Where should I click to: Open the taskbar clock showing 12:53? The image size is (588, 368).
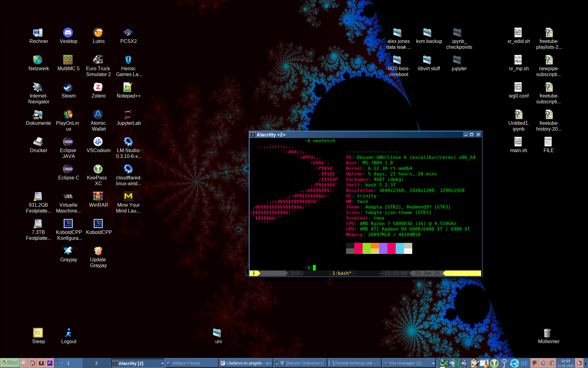tap(566, 363)
